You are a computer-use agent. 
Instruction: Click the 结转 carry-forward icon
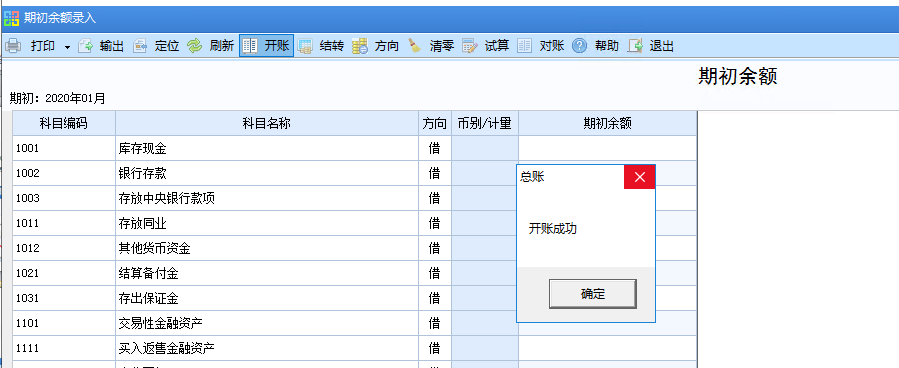click(x=304, y=46)
